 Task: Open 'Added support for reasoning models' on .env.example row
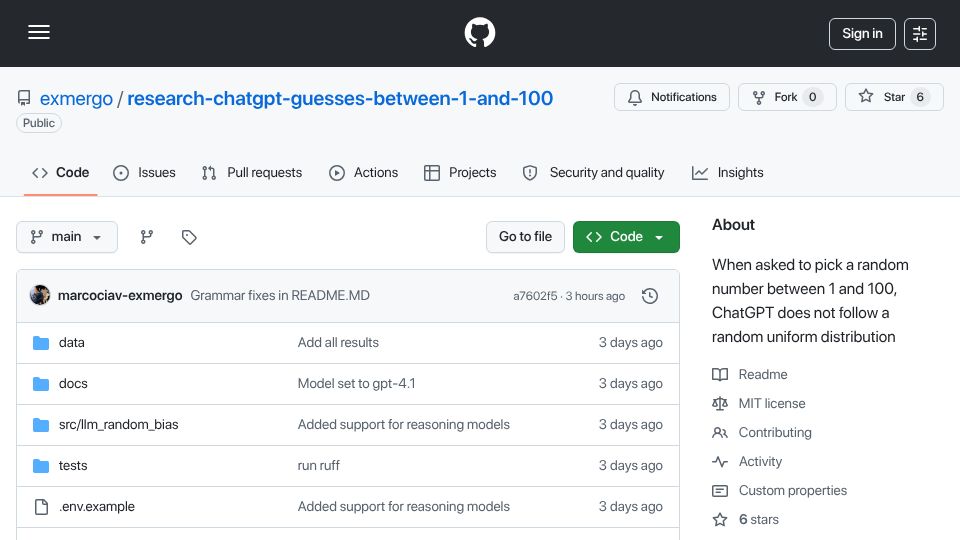pos(403,507)
